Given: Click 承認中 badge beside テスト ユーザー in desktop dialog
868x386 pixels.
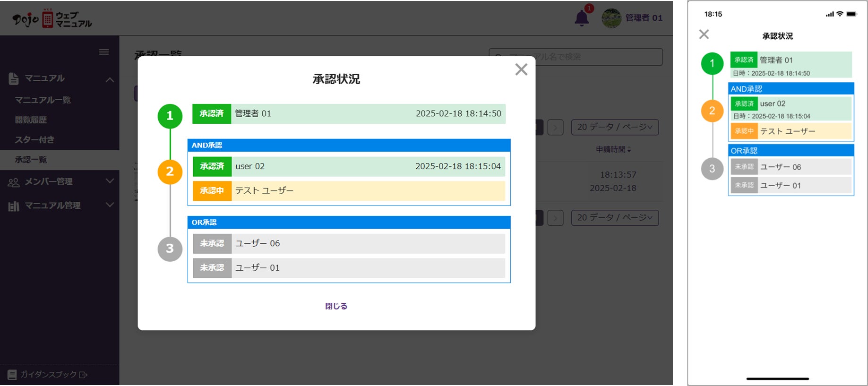Looking at the screenshot, I should click(212, 191).
